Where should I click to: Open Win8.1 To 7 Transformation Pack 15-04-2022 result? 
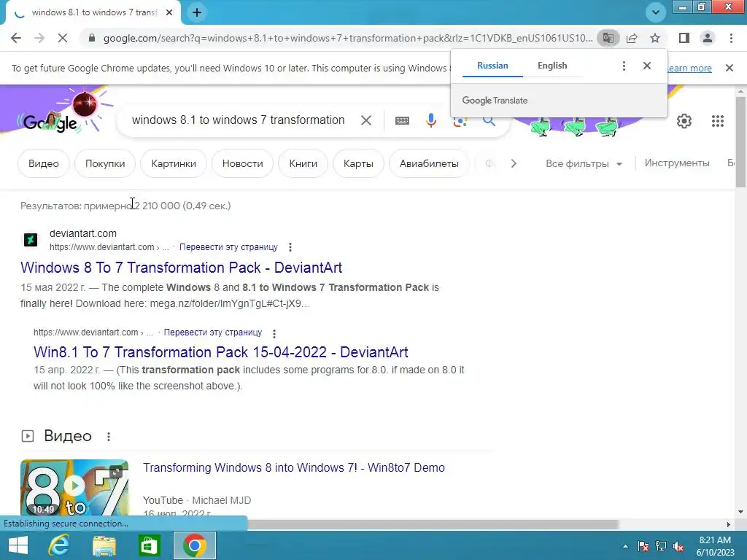[220, 352]
